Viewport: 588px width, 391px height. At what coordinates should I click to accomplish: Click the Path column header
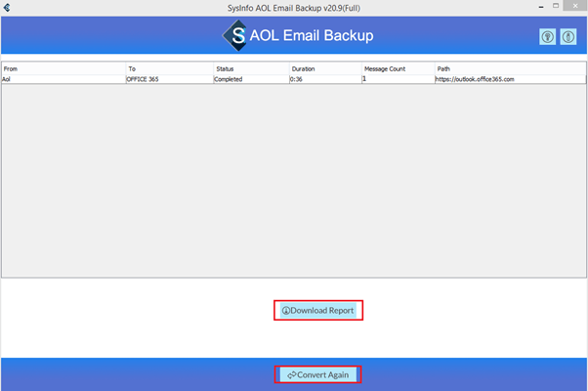click(511, 68)
